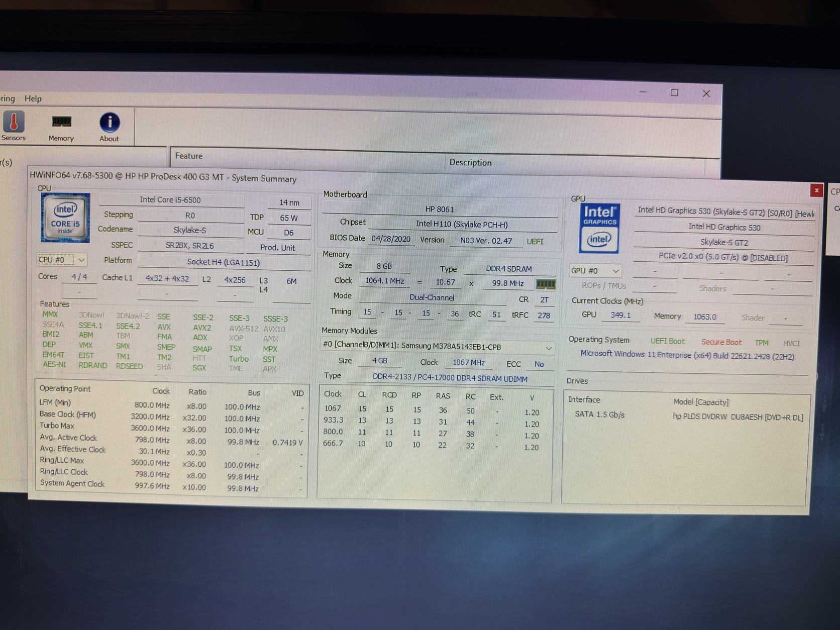
Task: Click the VID value 0.7419 V
Action: [288, 443]
